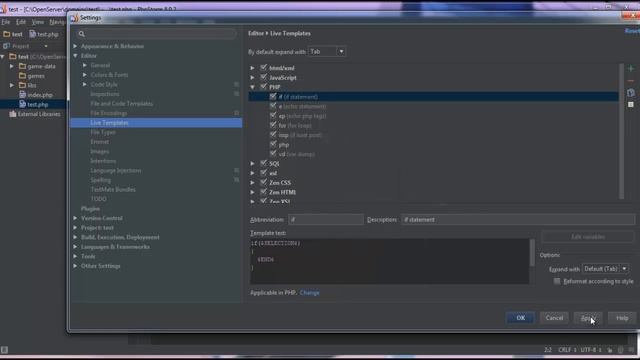Click CRLF line separator in status bar
This screenshot has height=360, width=640.
pyautogui.click(x=567, y=350)
